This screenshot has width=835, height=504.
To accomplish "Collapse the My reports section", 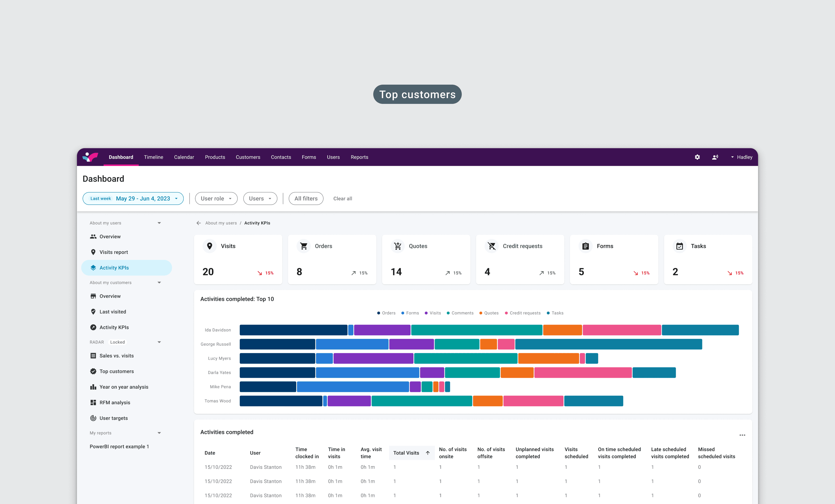I will pos(159,433).
